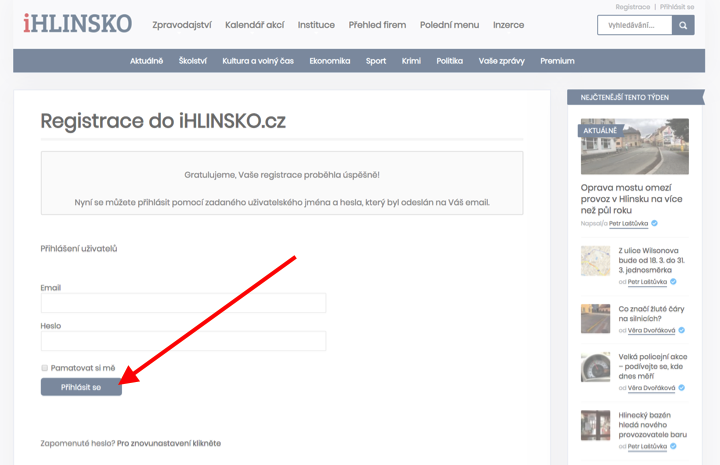Open Kalendář akcí menu item
The width and height of the screenshot is (720, 465).
pyautogui.click(x=254, y=25)
